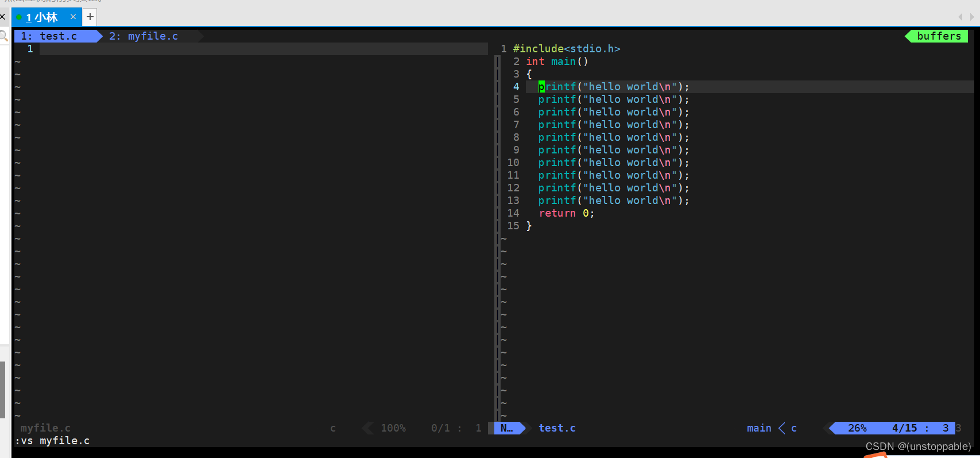
Task: Click the 'c' filetype in left status line
Action: pyautogui.click(x=333, y=428)
